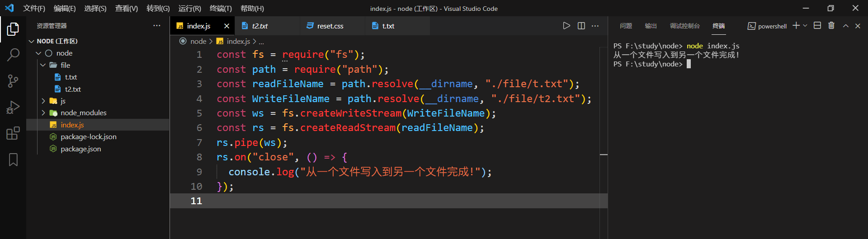The image size is (868, 239).
Task: Kill the terminal with trash icon
Action: (x=831, y=26)
